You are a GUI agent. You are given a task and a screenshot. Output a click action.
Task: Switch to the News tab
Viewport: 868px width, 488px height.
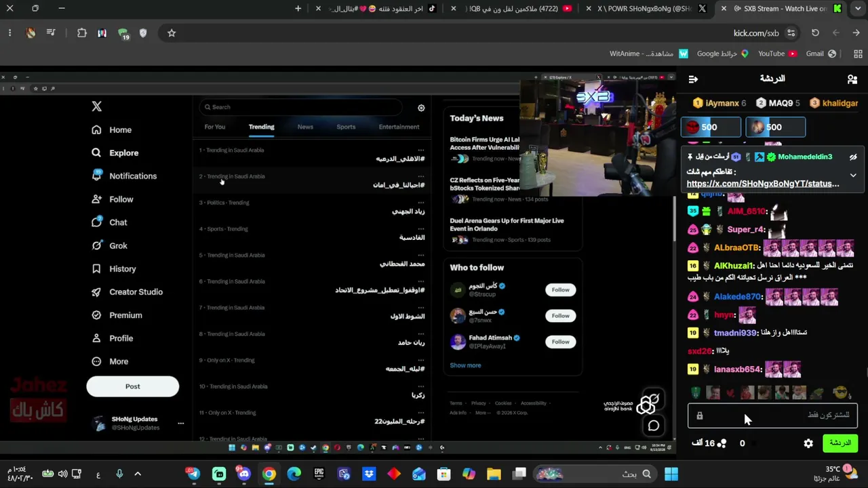click(x=305, y=127)
